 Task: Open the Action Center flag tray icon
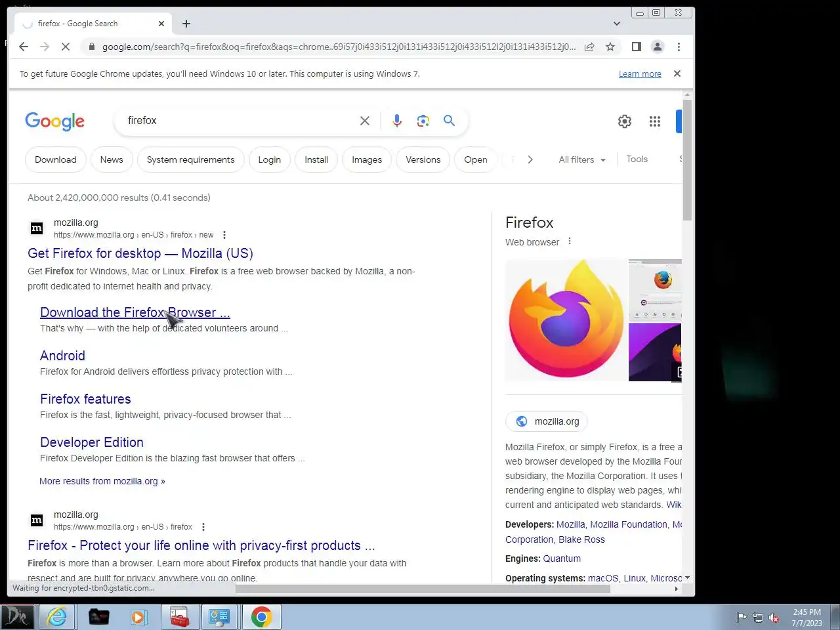click(742, 618)
